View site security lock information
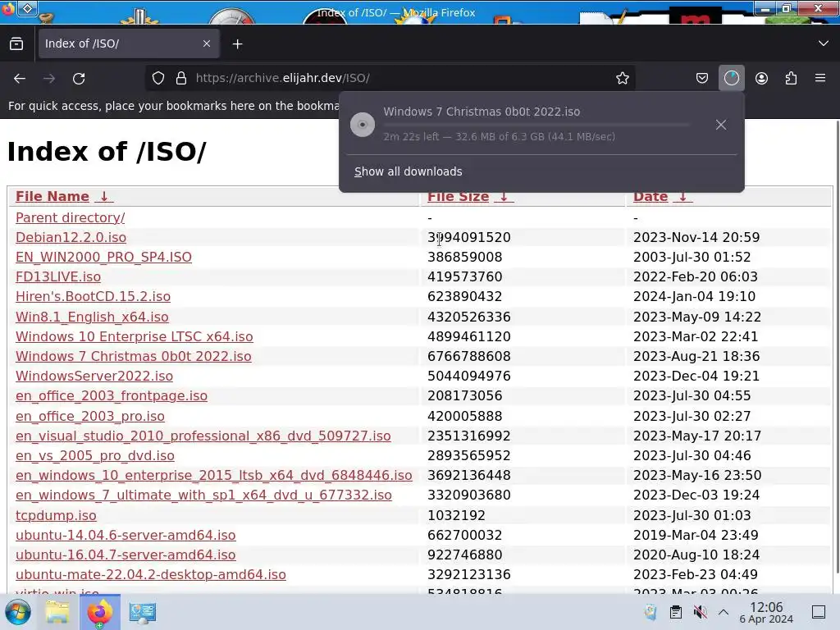The height and width of the screenshot is (630, 840). point(181,78)
